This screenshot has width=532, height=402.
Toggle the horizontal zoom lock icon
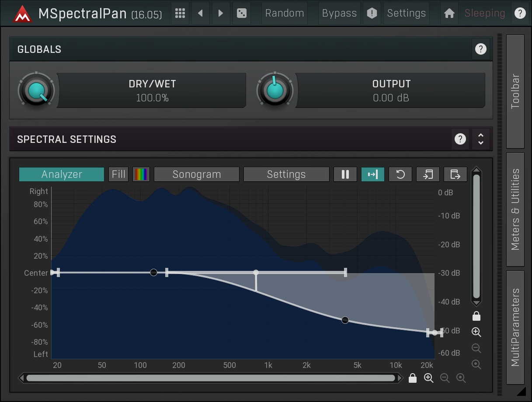413,378
